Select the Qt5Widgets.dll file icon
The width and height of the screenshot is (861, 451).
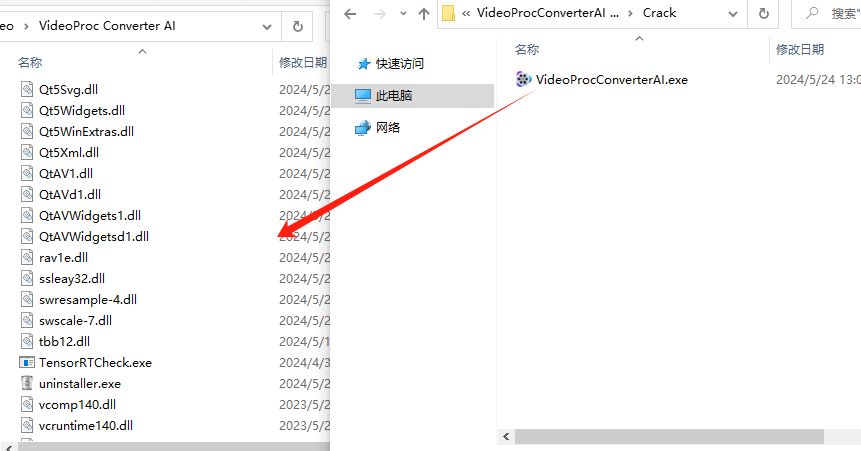27,110
